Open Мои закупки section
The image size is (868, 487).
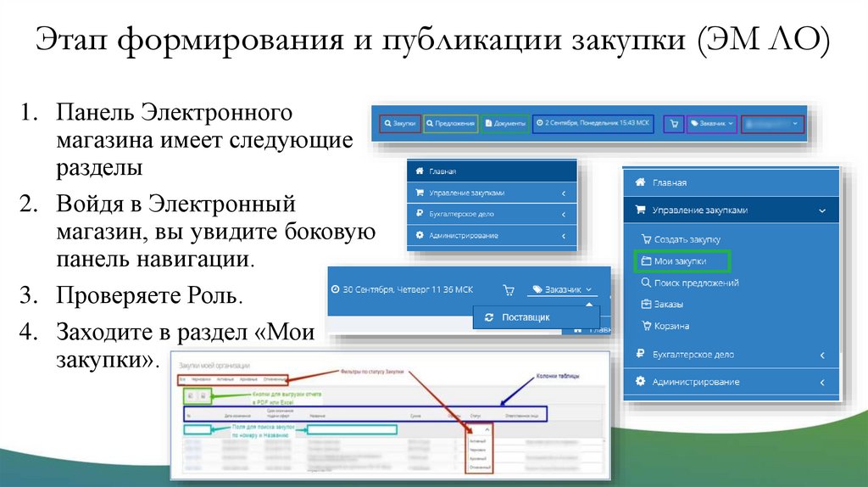[682, 261]
